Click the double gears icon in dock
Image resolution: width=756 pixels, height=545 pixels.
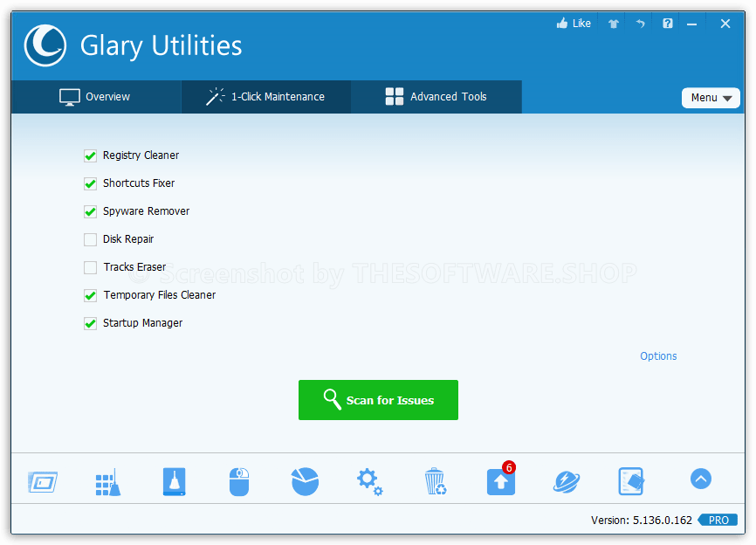(x=370, y=481)
